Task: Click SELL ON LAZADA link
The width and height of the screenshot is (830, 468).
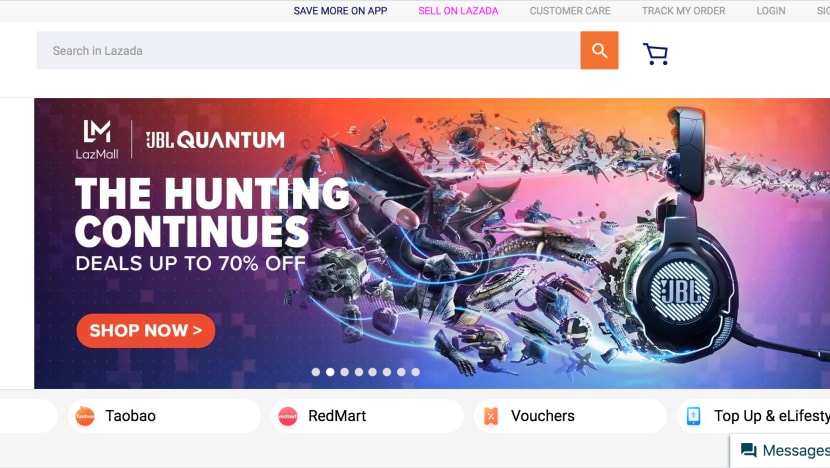Action: pyautogui.click(x=458, y=11)
